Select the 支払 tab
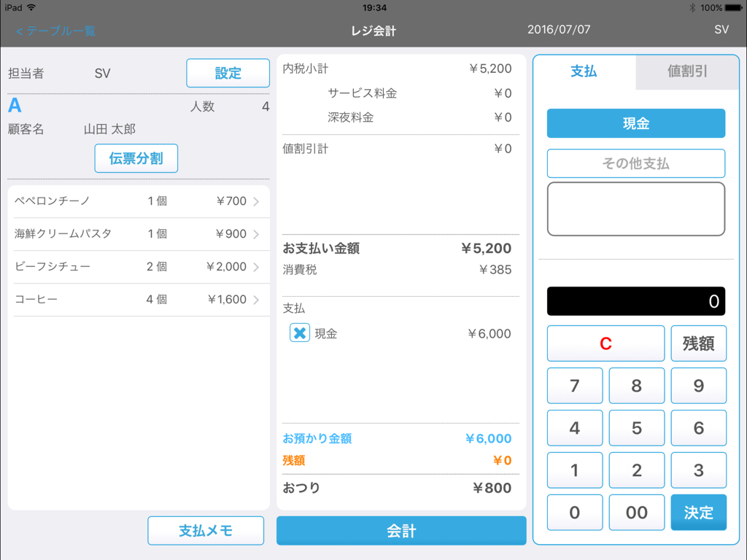 tap(584, 72)
